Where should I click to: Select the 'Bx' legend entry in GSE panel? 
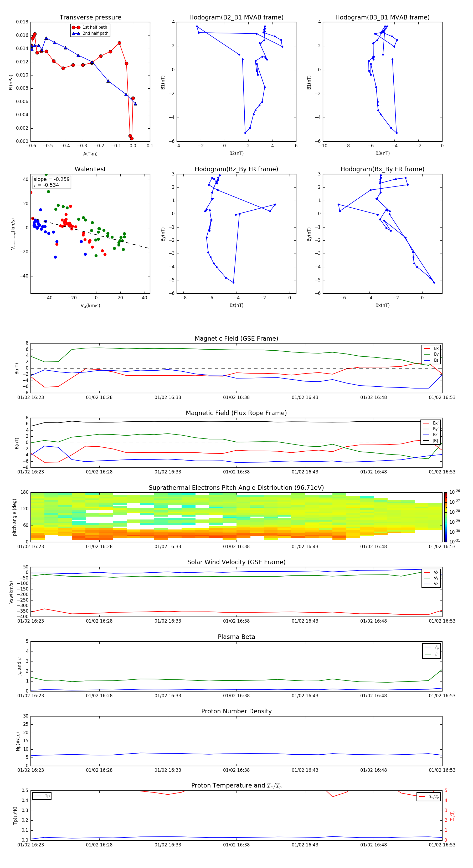point(431,349)
